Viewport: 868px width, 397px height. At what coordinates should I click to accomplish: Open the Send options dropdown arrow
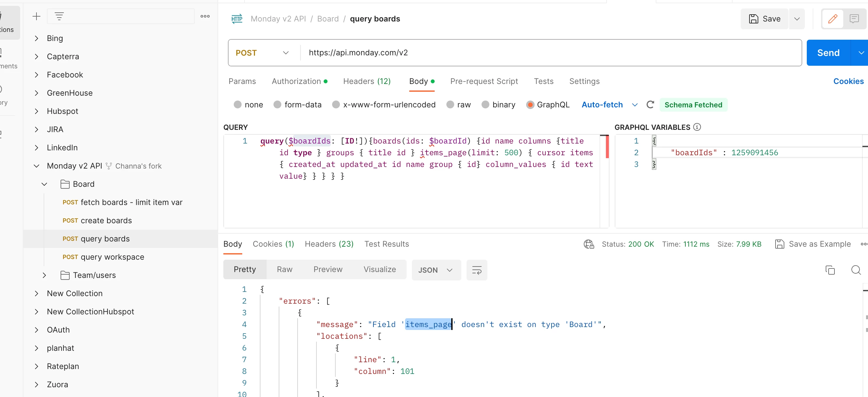pos(861,52)
